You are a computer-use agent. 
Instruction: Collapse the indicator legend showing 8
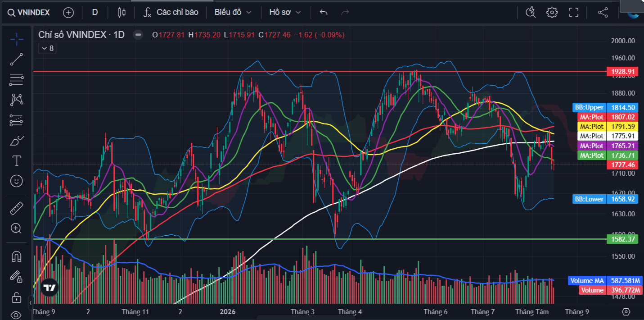click(x=47, y=48)
